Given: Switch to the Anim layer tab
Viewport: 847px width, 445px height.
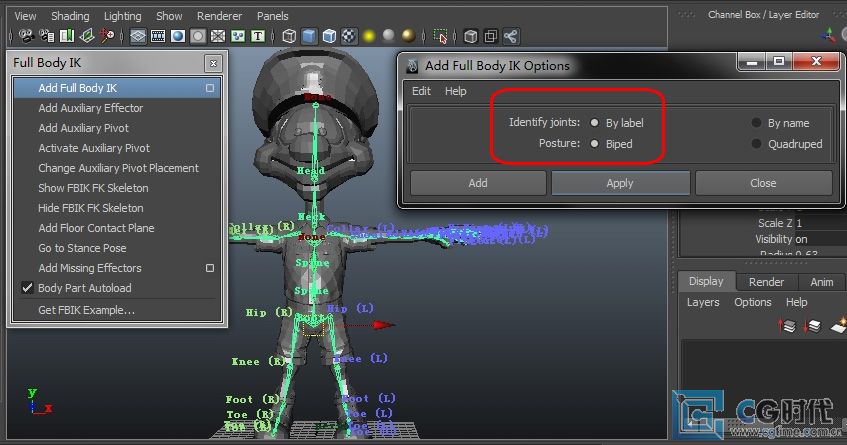Looking at the screenshot, I should pos(822,282).
